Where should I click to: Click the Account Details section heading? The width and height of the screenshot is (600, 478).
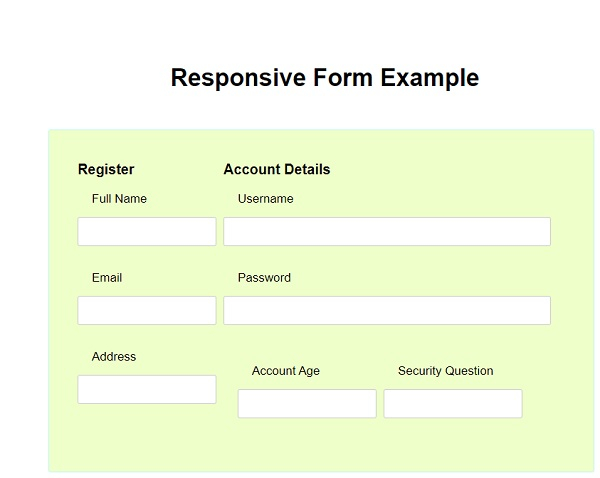coord(277,170)
